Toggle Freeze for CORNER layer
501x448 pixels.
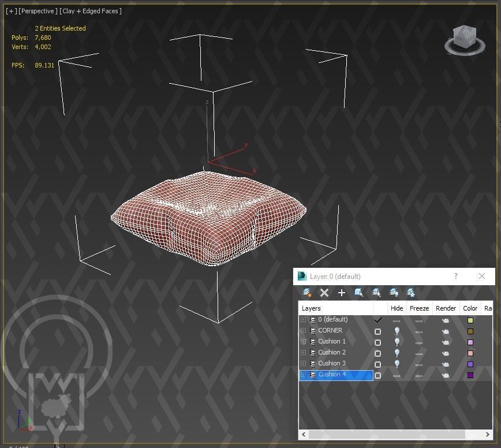[x=419, y=333]
